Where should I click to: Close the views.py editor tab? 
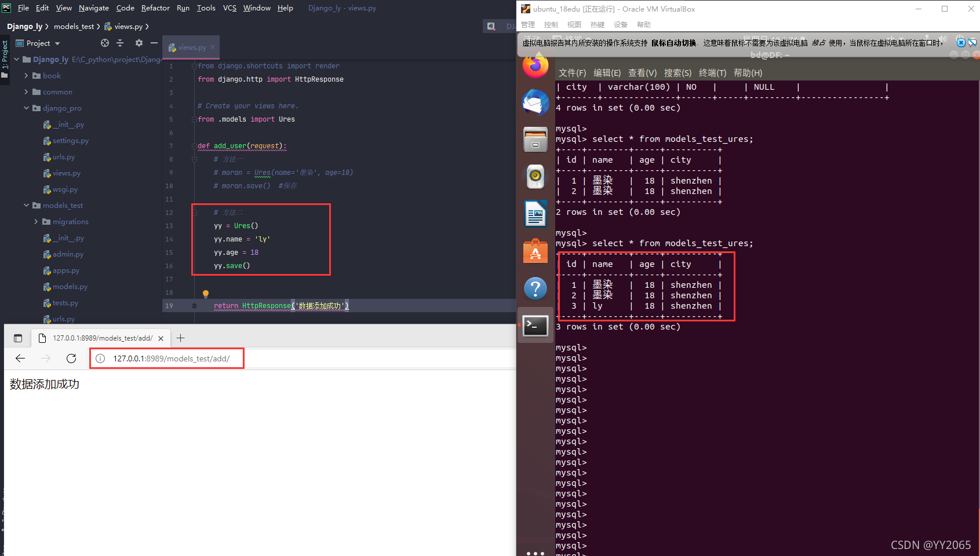(x=213, y=47)
